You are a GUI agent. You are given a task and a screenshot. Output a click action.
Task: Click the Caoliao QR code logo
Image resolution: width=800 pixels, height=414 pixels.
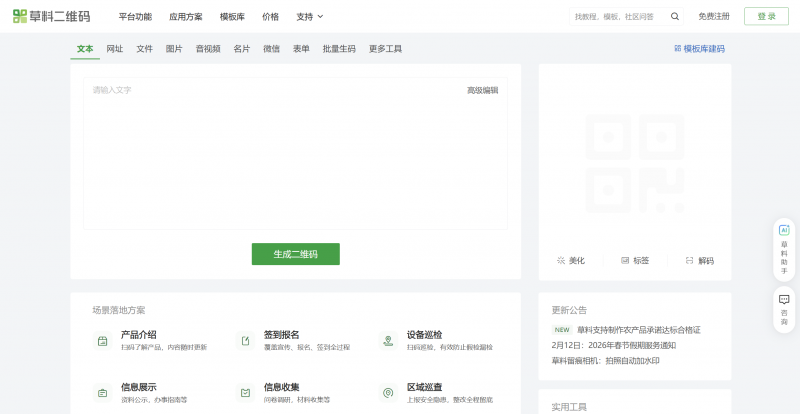[50, 16]
